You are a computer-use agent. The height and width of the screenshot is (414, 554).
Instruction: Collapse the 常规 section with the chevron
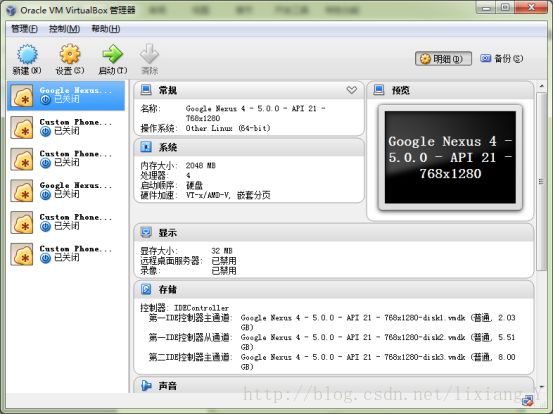352,90
